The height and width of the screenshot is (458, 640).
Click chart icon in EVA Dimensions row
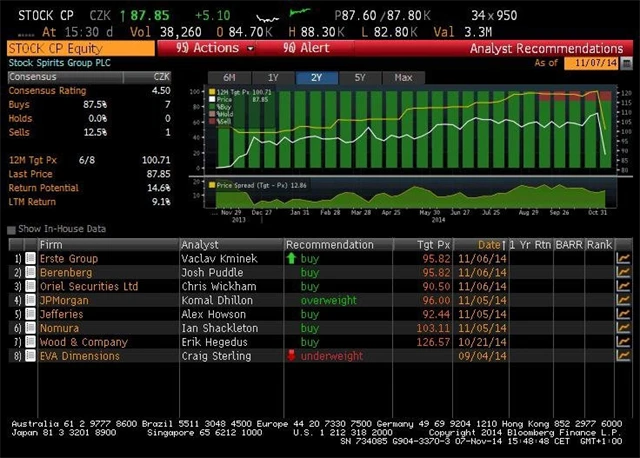coord(623,356)
